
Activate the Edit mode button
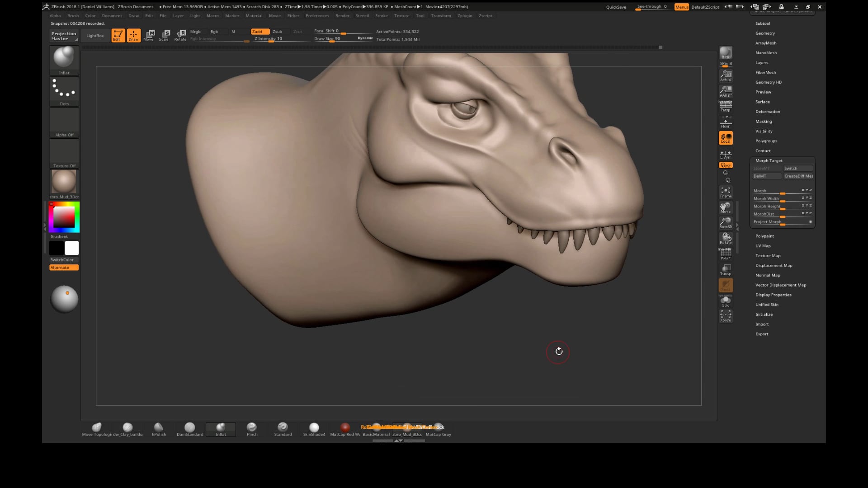point(118,35)
